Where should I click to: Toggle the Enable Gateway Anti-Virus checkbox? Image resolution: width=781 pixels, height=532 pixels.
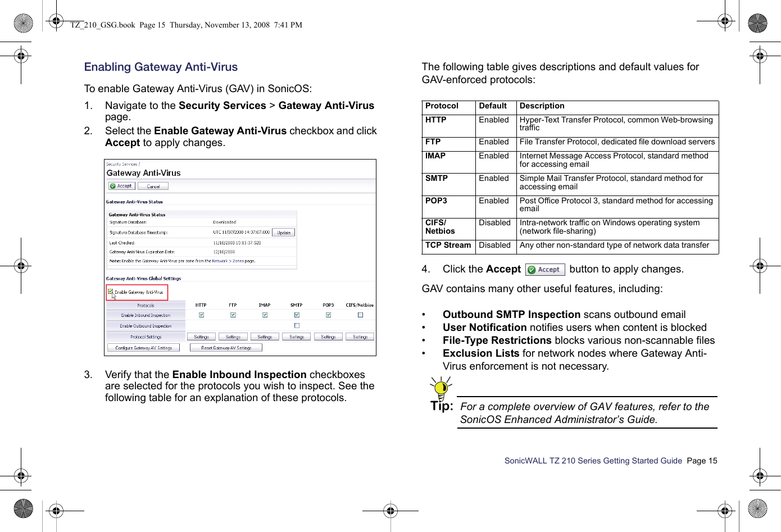[x=111, y=292]
